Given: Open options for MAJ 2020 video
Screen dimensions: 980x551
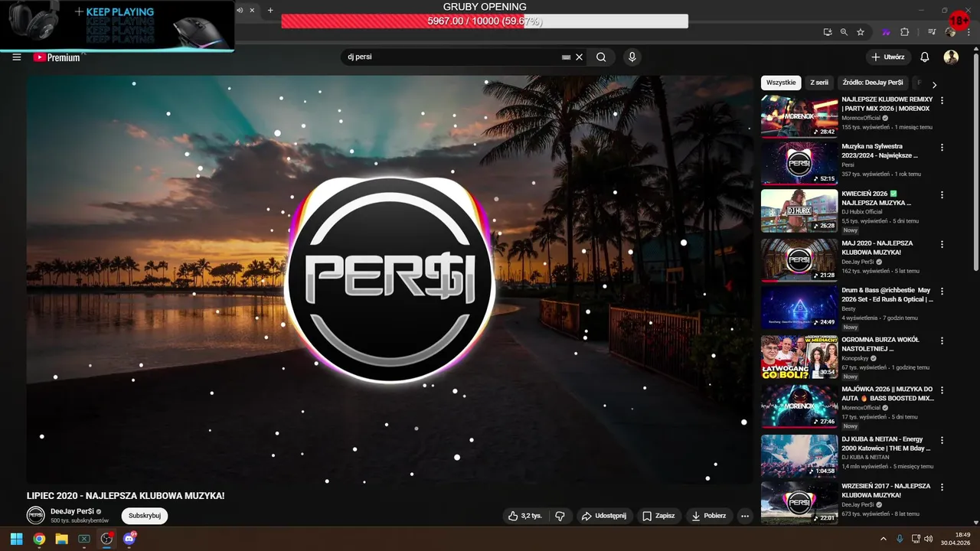Looking at the screenshot, I should 942,244.
